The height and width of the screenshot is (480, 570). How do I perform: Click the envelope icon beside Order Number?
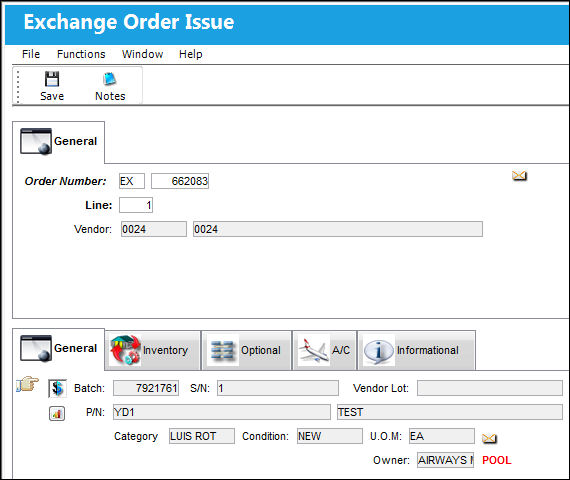(519, 176)
